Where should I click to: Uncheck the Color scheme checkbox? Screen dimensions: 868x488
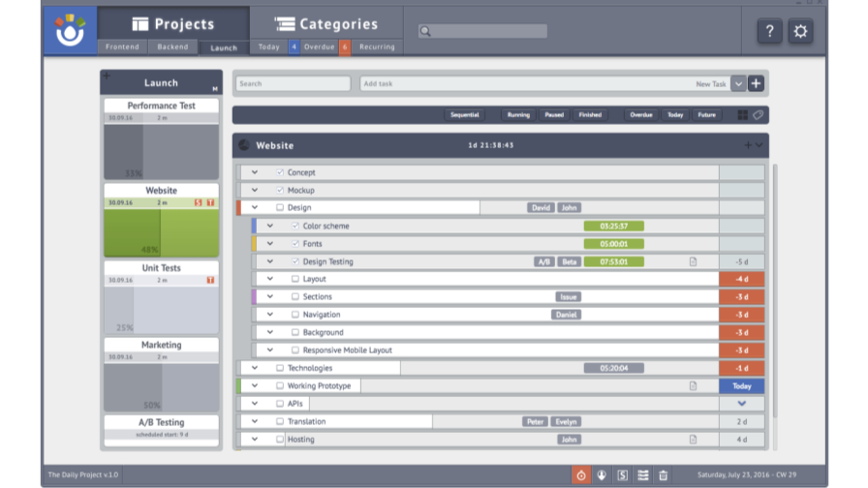pyautogui.click(x=295, y=226)
